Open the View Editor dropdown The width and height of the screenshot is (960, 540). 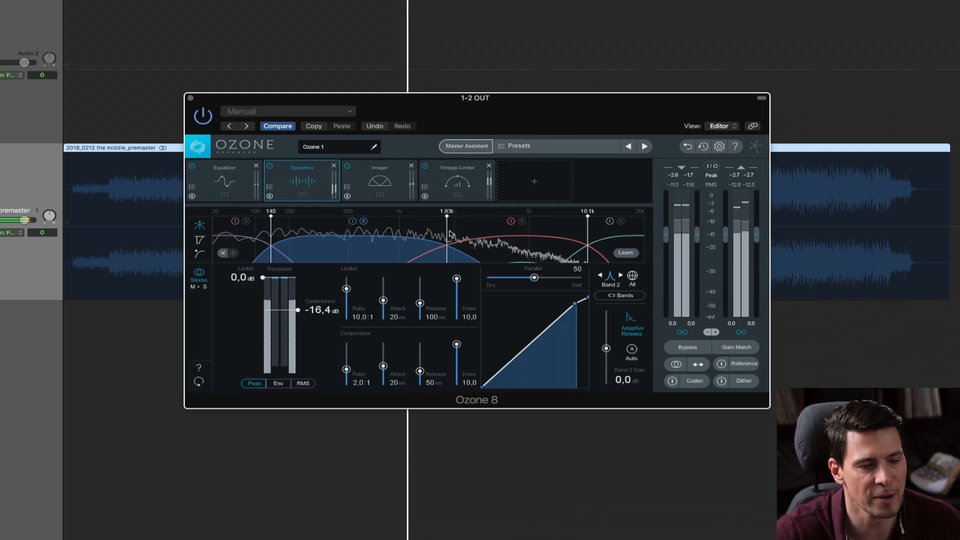coord(722,126)
